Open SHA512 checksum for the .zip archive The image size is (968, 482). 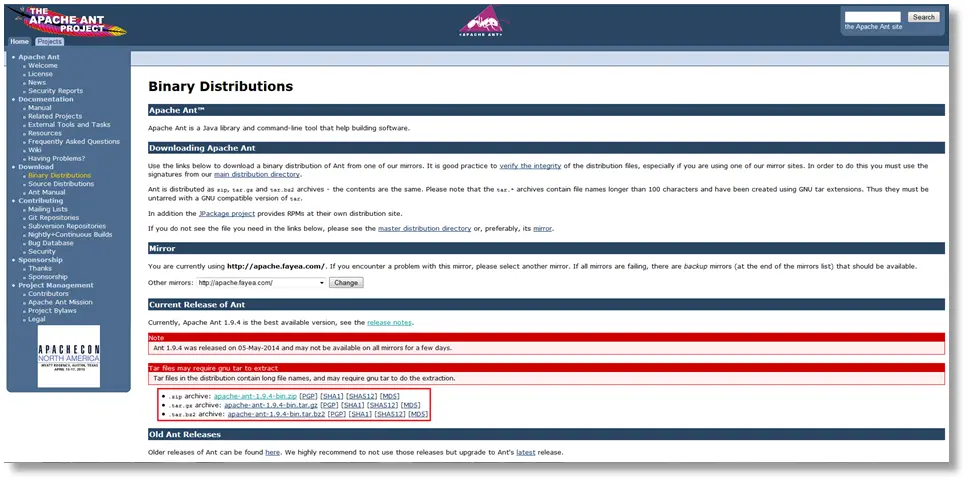click(x=362, y=396)
